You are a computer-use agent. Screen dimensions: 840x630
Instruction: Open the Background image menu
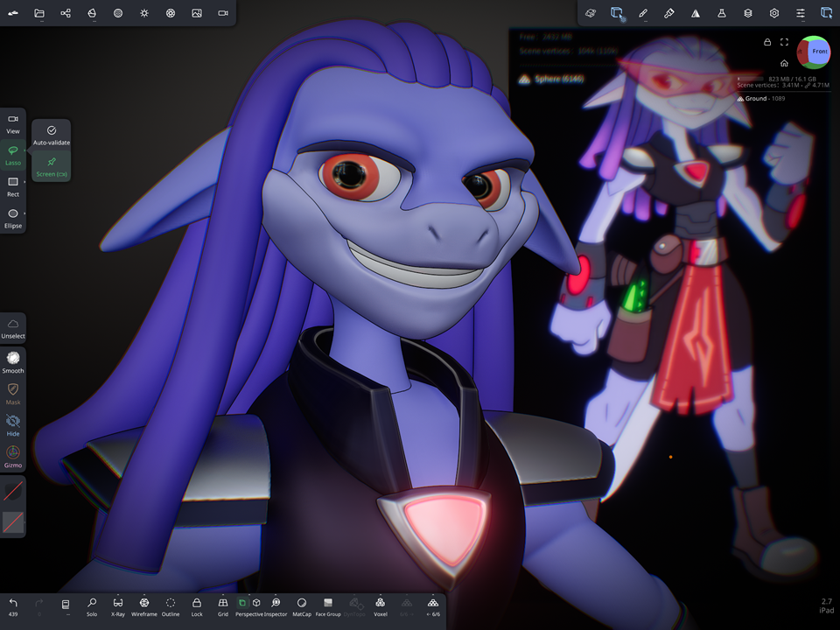(x=197, y=13)
